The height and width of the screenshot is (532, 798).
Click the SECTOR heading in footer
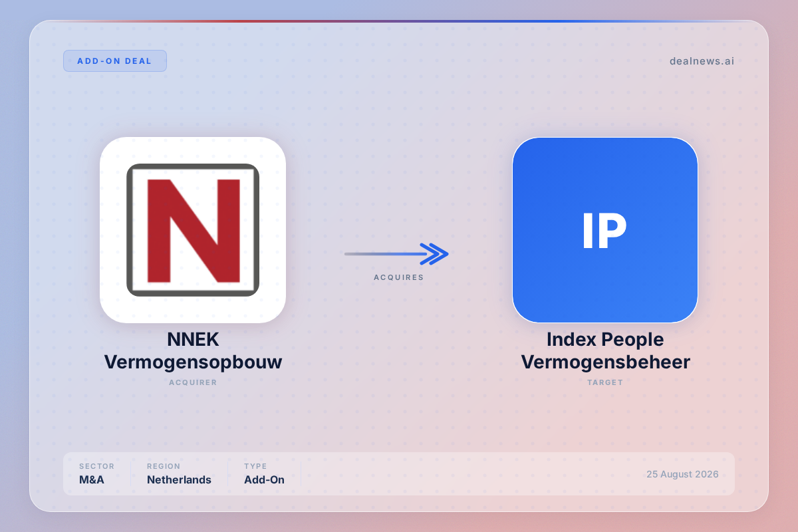click(96, 466)
